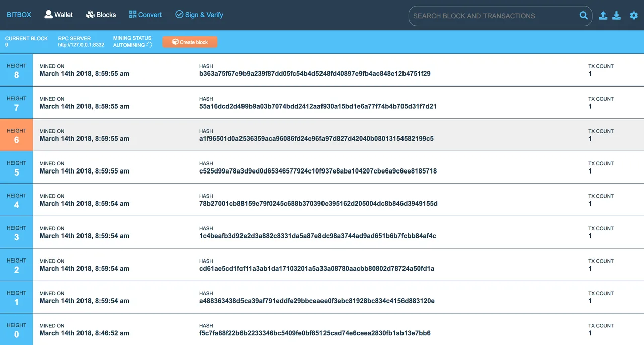The height and width of the screenshot is (345, 644).
Task: Click hash starting 55a16dcd2d49
Action: coord(318,106)
